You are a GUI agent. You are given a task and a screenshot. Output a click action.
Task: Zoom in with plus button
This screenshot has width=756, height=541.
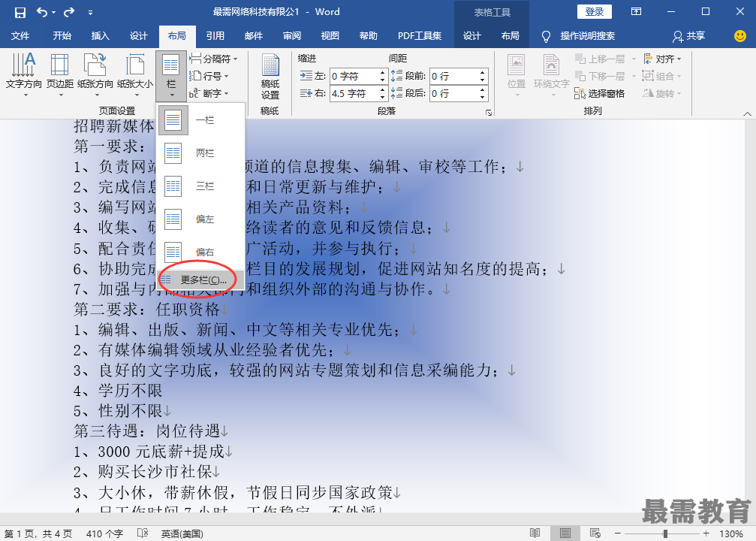[x=706, y=533]
